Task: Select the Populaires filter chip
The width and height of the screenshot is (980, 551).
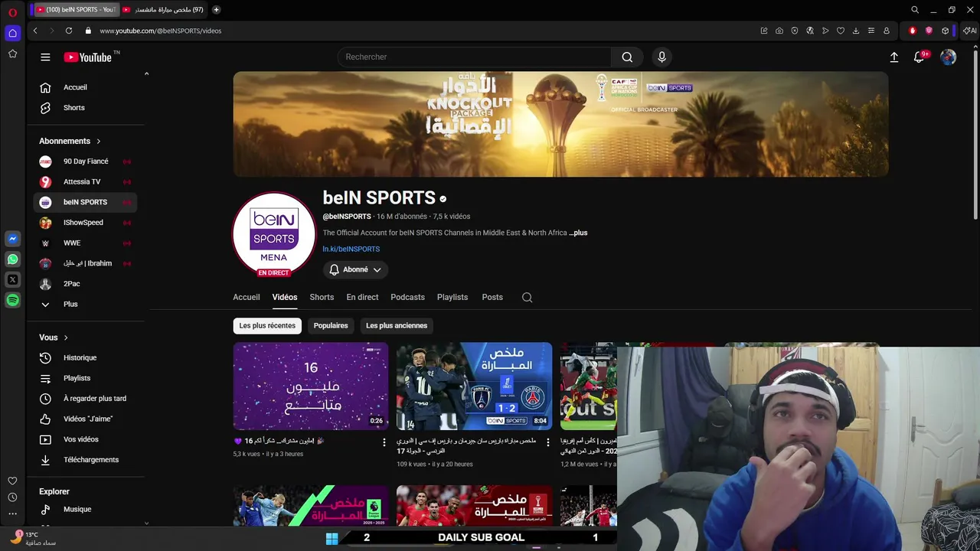Action: (331, 325)
